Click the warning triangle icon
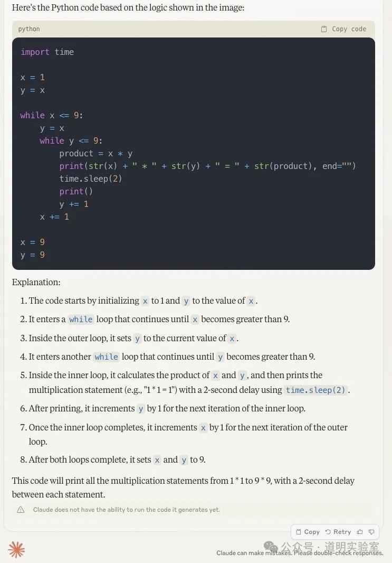392x563 pixels. coord(21,510)
